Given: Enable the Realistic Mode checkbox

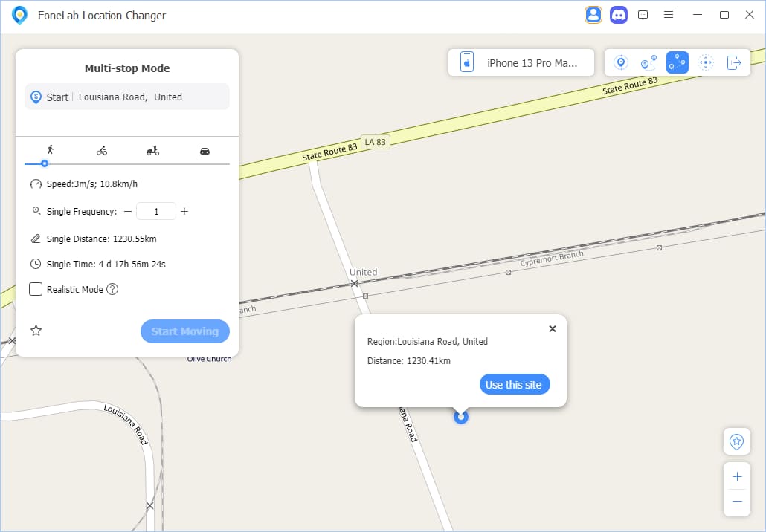Looking at the screenshot, I should coord(36,289).
